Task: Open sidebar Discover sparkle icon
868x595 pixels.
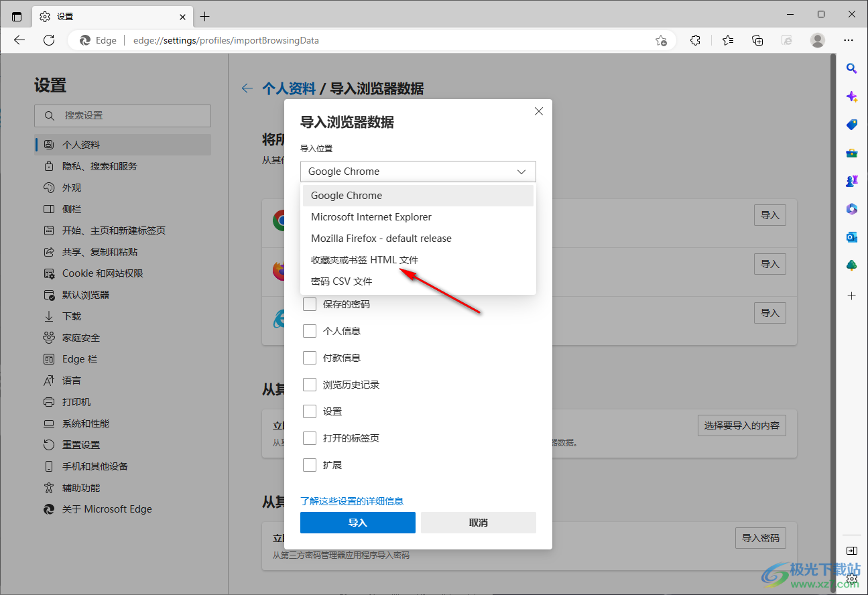Action: pos(852,96)
